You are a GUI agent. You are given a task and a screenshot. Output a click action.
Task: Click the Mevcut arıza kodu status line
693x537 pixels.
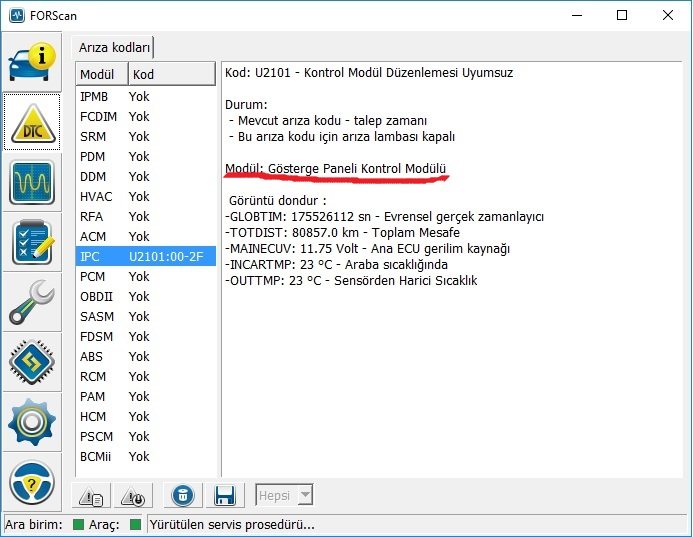tap(328, 120)
